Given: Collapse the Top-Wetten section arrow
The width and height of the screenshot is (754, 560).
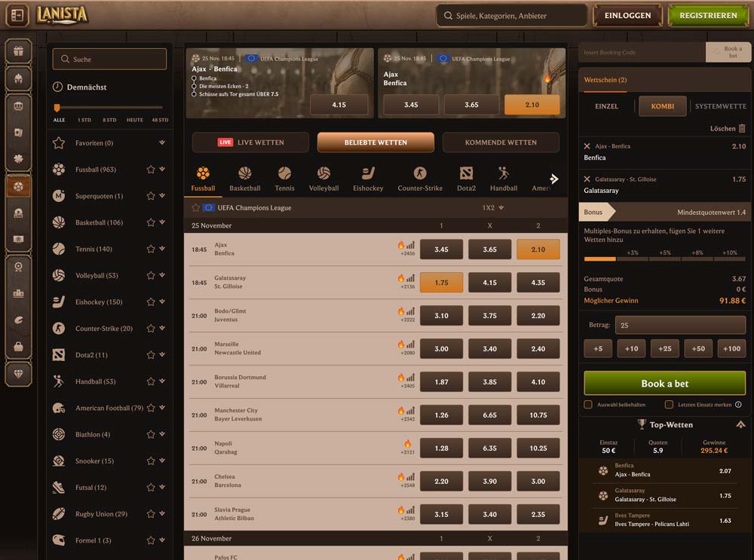Looking at the screenshot, I should (741, 424).
